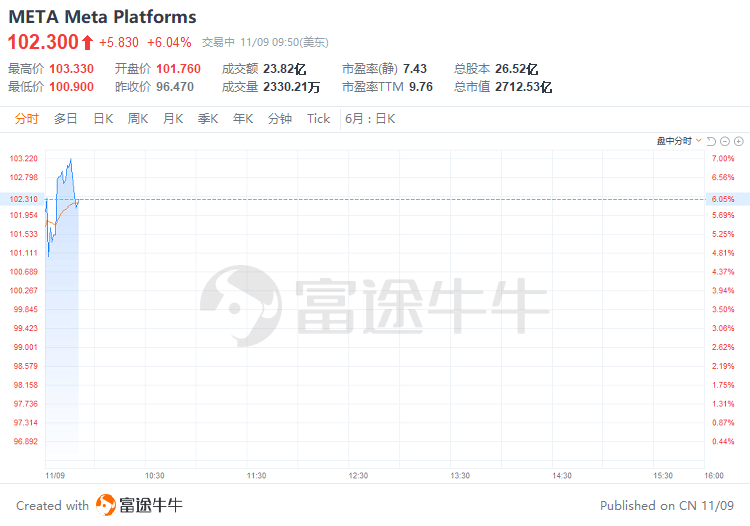This screenshot has height=526, width=750.
Task: Click the 12:30 time axis label
Action: pos(358,476)
